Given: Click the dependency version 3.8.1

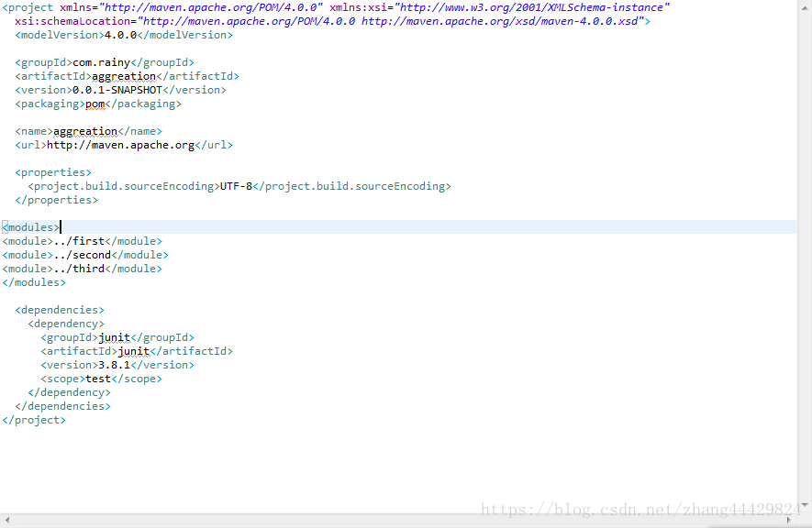Looking at the screenshot, I should pyautogui.click(x=115, y=365).
